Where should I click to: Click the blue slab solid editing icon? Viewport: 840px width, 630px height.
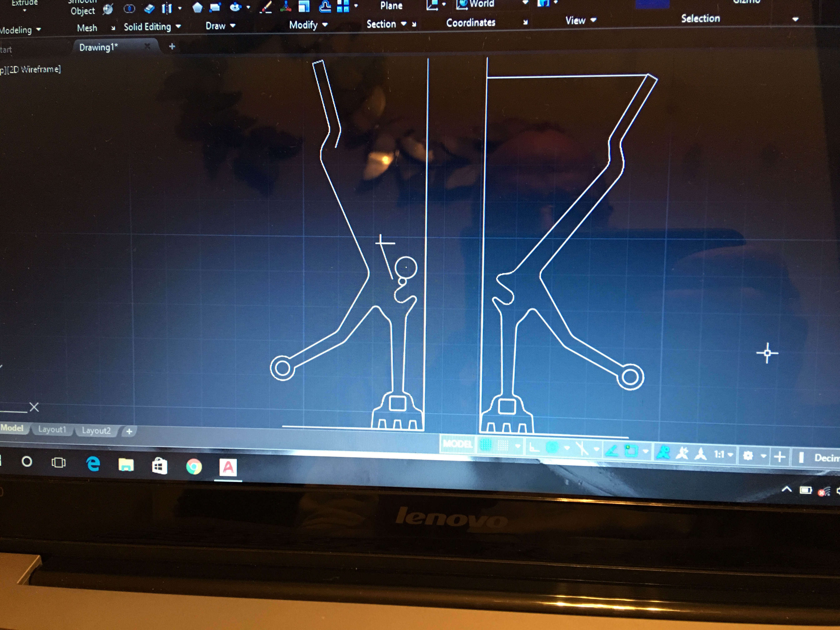point(149,8)
